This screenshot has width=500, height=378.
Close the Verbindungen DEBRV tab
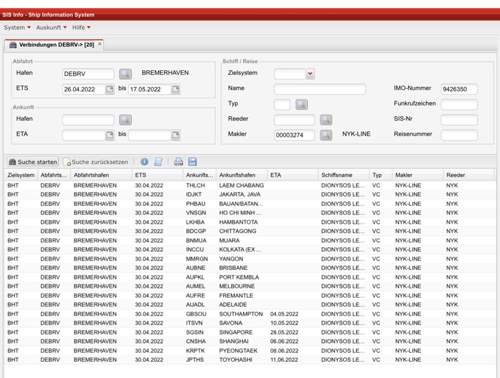click(99, 44)
